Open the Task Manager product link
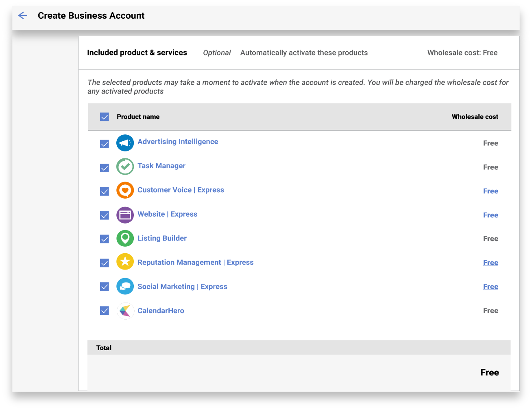Image resolution: width=532 pixels, height=410 pixels. click(161, 166)
